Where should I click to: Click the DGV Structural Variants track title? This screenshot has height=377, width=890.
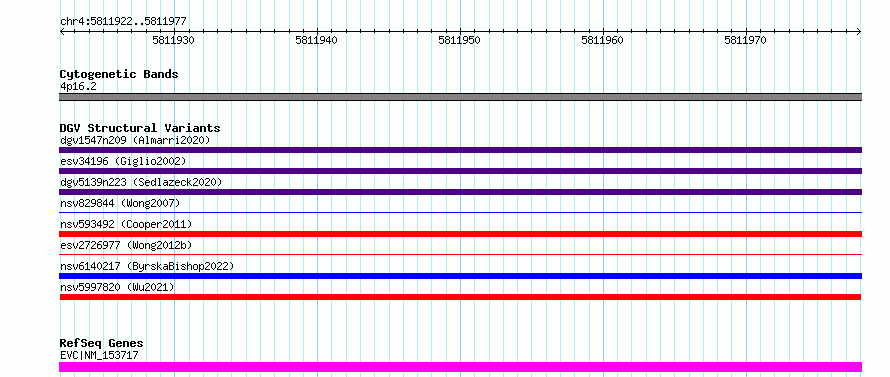140,128
